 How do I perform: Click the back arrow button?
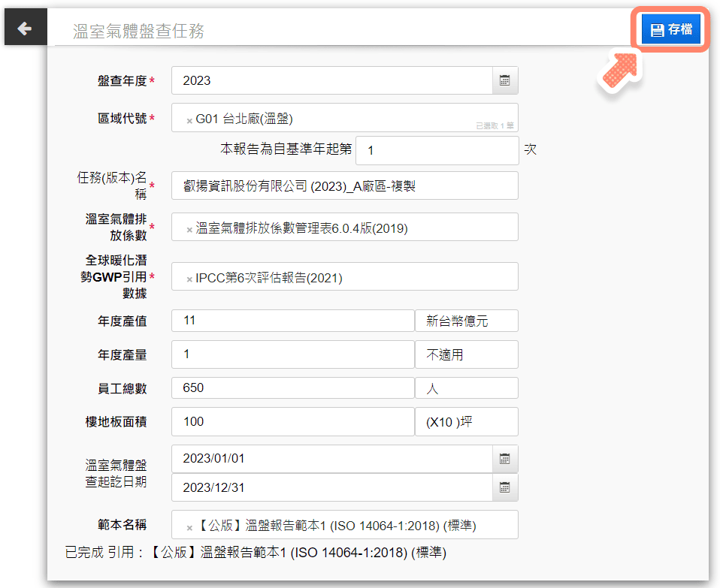[24, 29]
